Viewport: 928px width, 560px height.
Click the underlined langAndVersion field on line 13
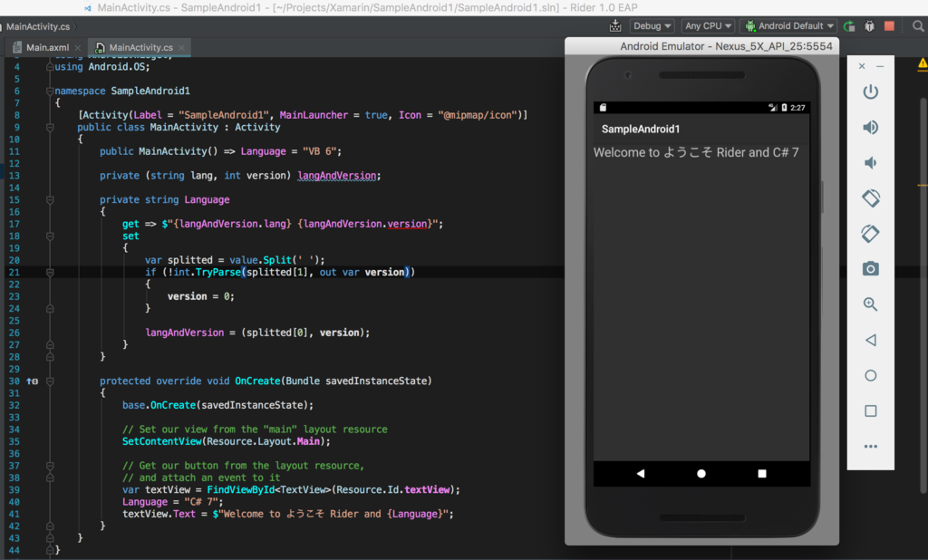tap(337, 176)
